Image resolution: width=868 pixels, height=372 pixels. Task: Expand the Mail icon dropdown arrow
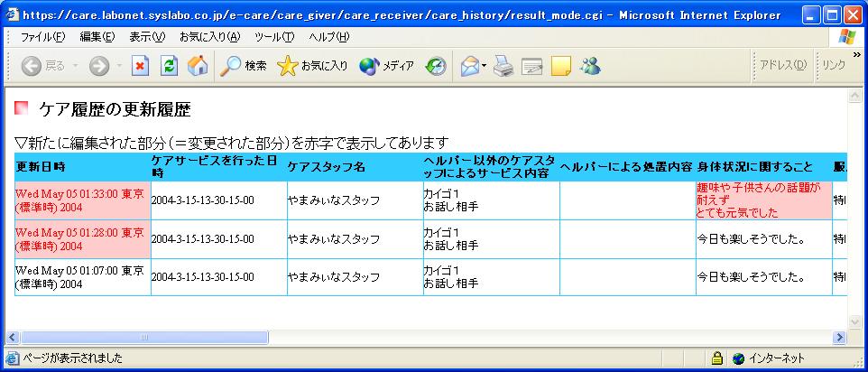pos(485,66)
